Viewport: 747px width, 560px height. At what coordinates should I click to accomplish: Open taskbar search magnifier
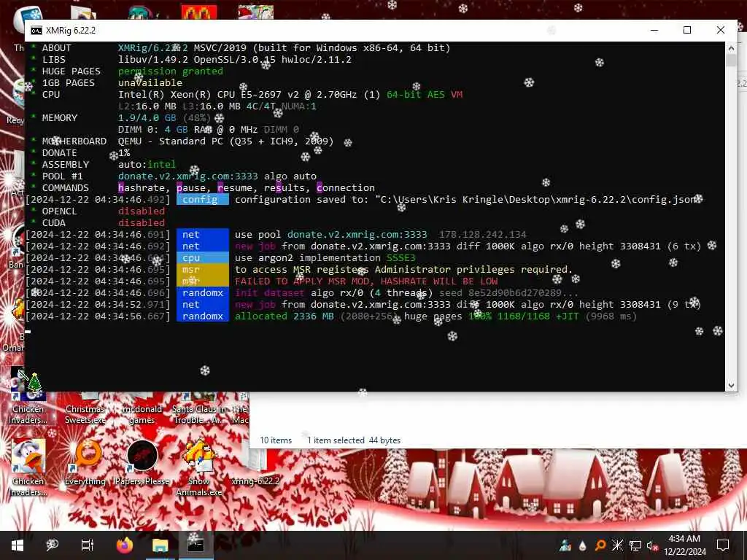[x=52, y=545]
